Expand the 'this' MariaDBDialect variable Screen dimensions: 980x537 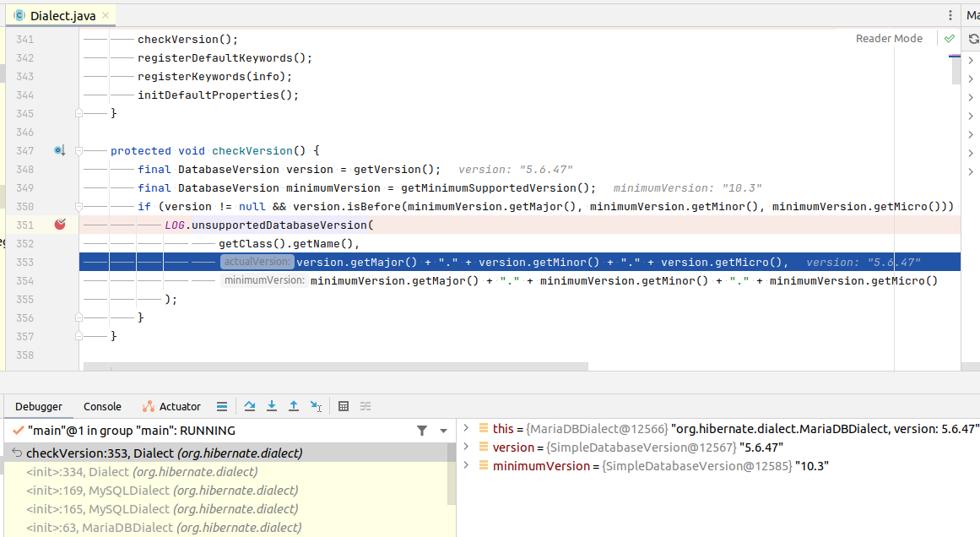[465, 429]
